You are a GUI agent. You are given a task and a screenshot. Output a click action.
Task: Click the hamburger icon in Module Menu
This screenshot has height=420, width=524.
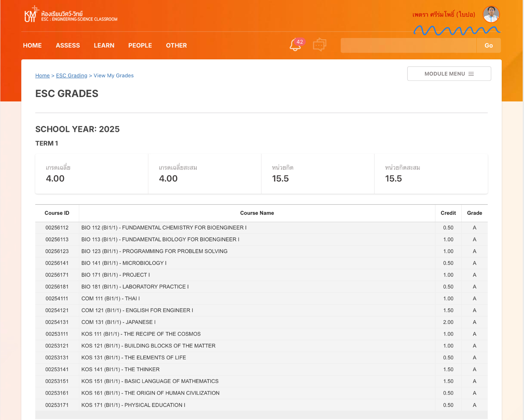[x=471, y=74]
